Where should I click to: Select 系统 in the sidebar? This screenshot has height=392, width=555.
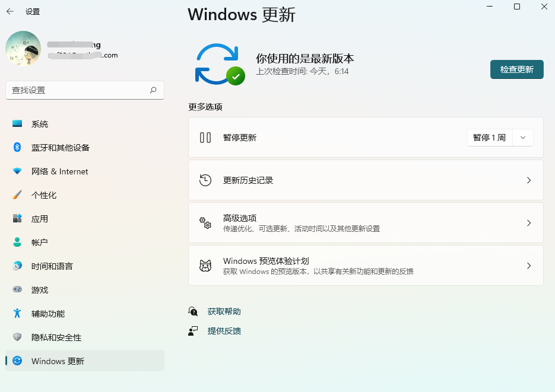(85, 124)
